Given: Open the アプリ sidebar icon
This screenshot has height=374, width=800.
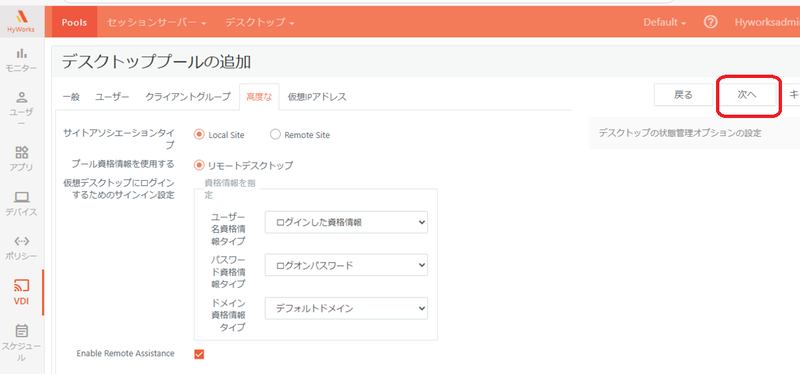Looking at the screenshot, I should [x=21, y=152].
